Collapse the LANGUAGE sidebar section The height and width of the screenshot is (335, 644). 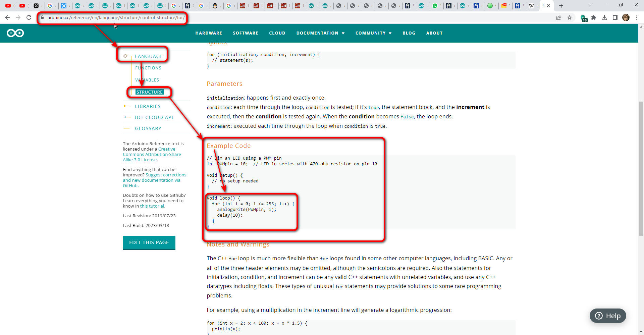(x=149, y=56)
